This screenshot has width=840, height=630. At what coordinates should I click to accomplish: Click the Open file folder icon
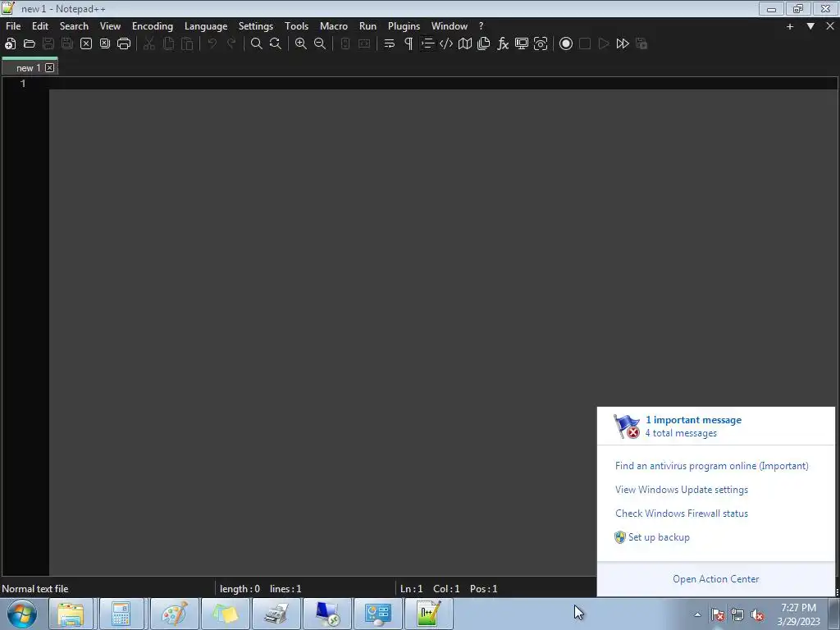30,44
